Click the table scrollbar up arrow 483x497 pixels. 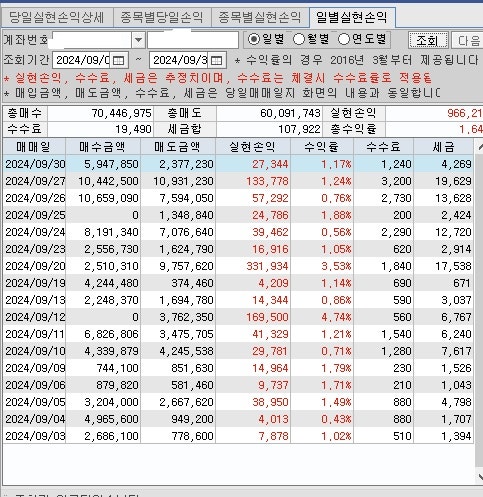pyautogui.click(x=479, y=146)
